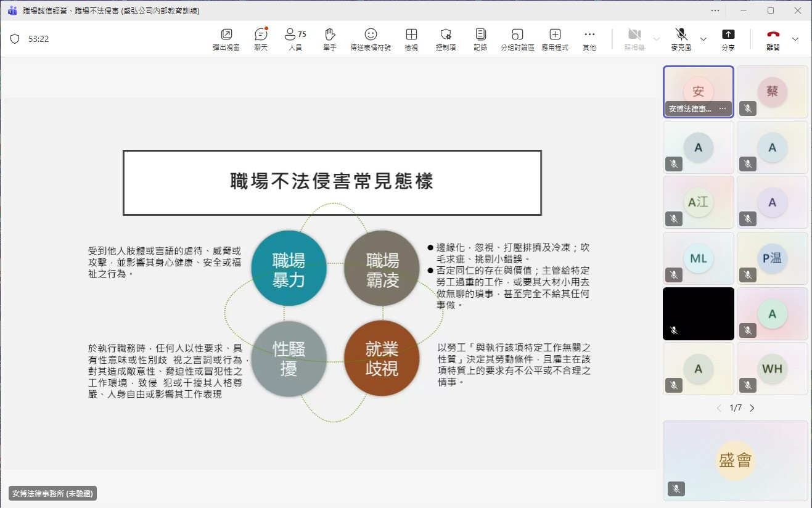Expand camera options dropdown arrow
812x508 pixels.
pyautogui.click(x=657, y=39)
